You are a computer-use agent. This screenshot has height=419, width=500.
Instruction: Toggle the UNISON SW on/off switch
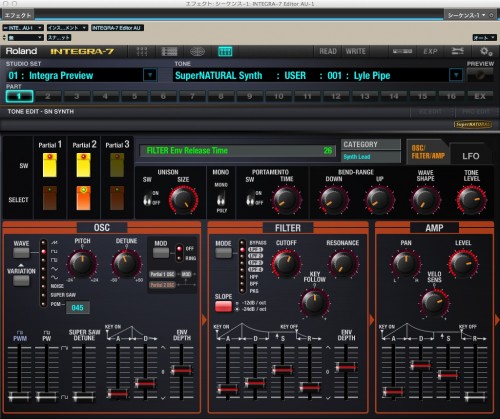coord(146,199)
